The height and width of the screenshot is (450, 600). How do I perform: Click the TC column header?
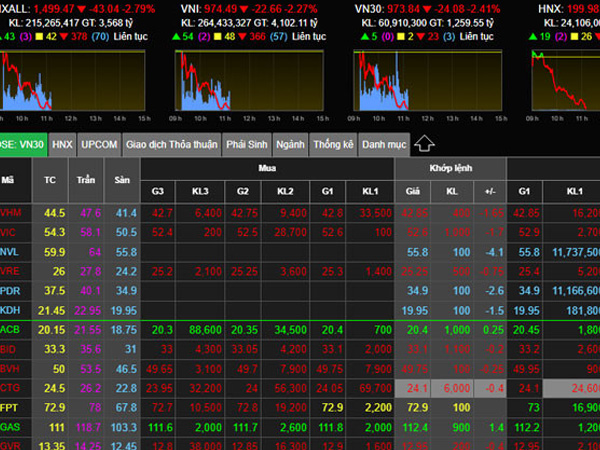coord(49,181)
